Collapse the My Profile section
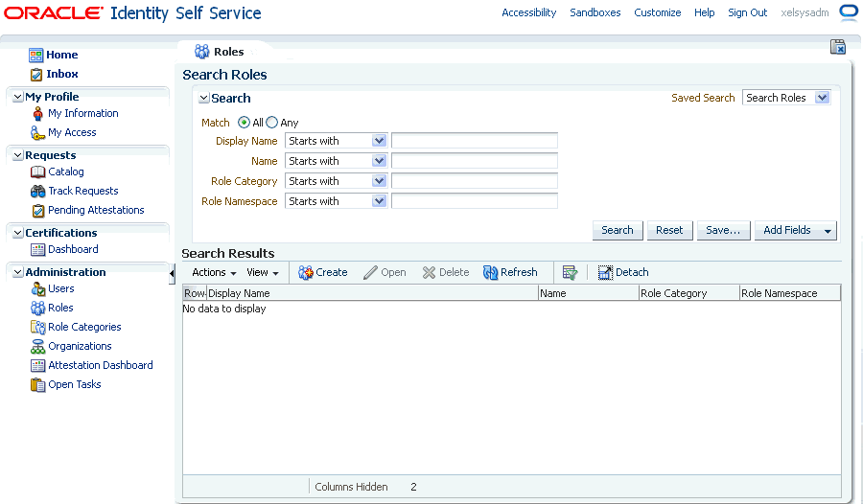 tap(17, 97)
